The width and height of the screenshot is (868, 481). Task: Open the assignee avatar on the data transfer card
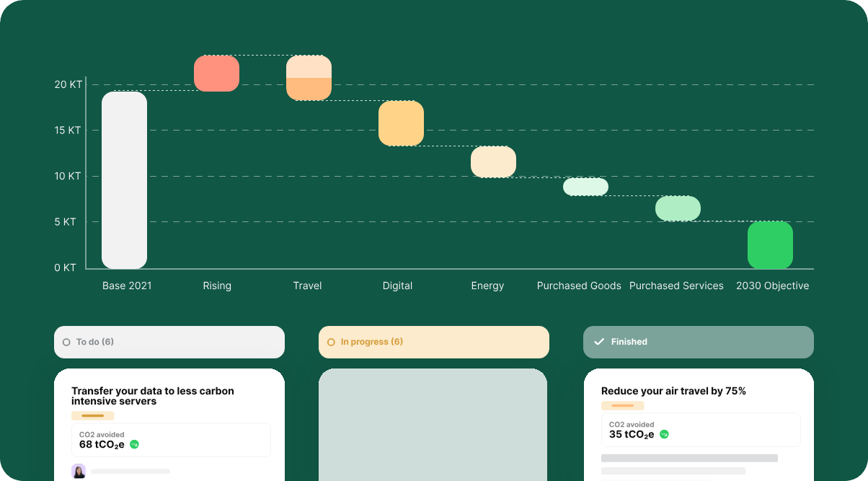click(79, 471)
